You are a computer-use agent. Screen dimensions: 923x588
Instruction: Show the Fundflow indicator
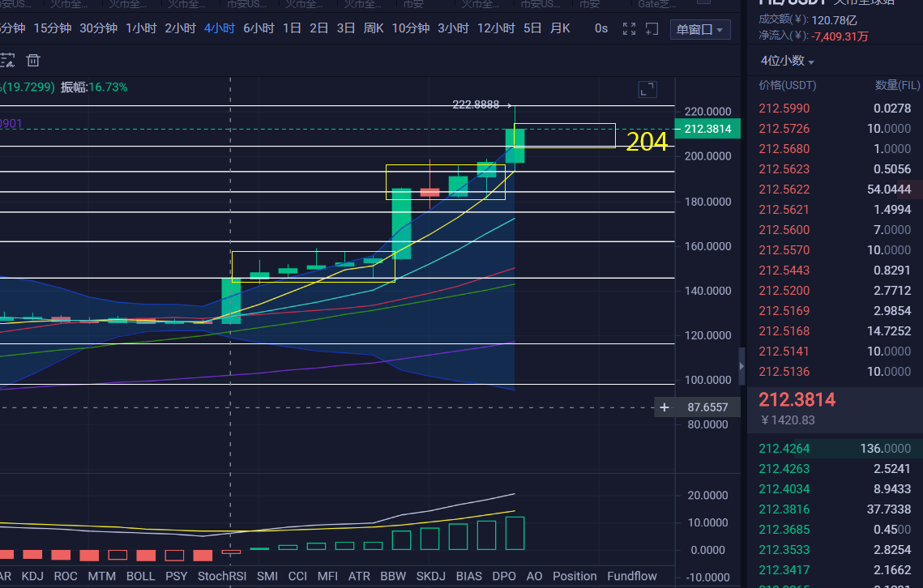pyautogui.click(x=632, y=576)
